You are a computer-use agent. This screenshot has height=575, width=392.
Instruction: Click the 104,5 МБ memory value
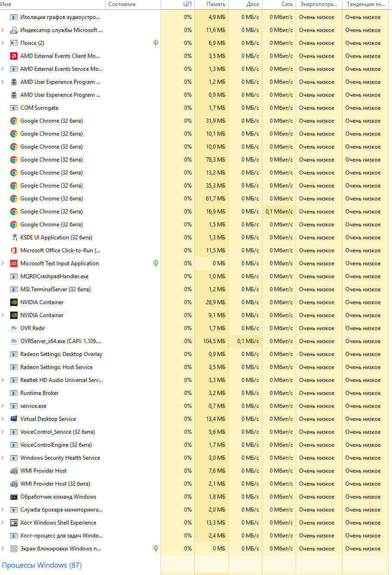[214, 341]
